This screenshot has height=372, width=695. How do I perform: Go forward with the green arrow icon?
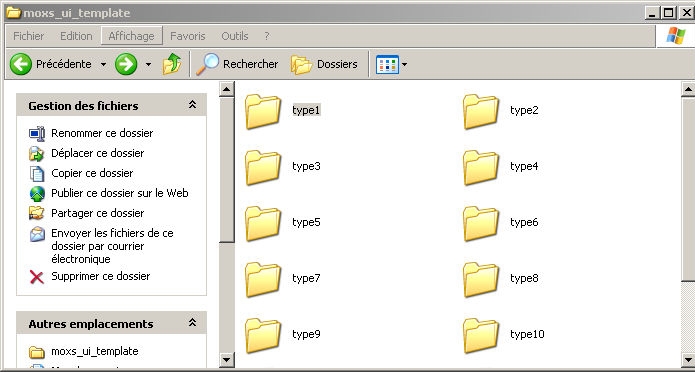[x=126, y=64]
